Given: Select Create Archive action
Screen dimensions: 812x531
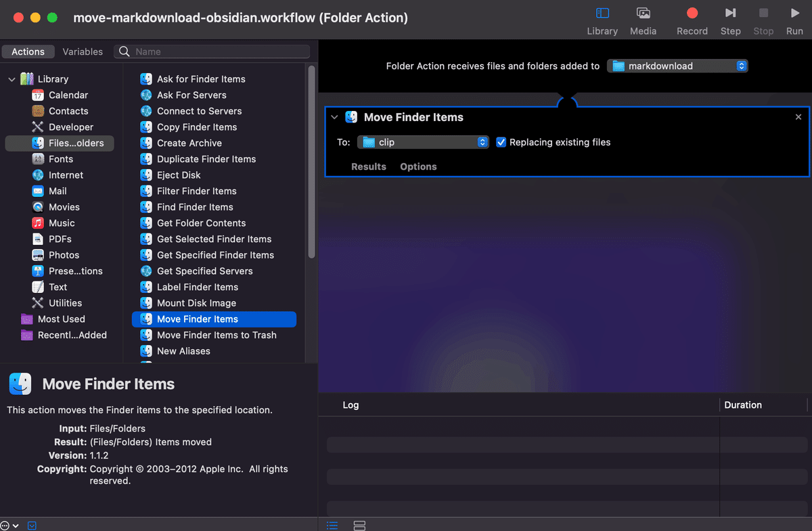Looking at the screenshot, I should [x=189, y=143].
